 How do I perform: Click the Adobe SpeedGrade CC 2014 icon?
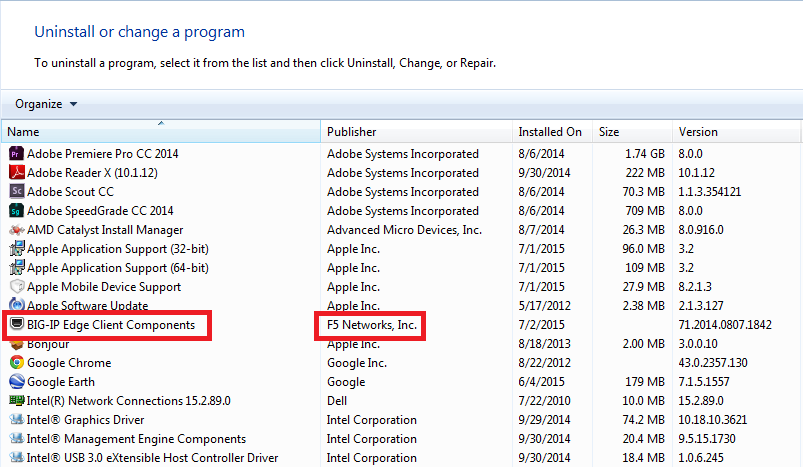pos(16,210)
